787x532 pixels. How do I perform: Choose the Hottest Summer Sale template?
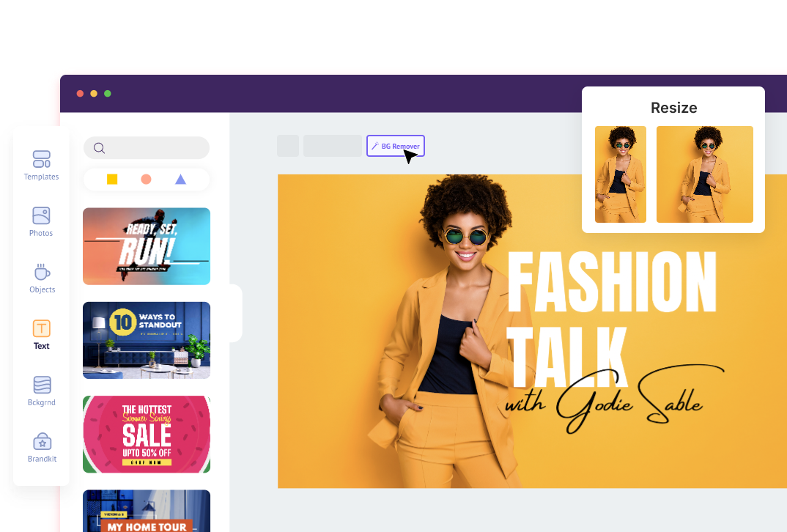(147, 434)
